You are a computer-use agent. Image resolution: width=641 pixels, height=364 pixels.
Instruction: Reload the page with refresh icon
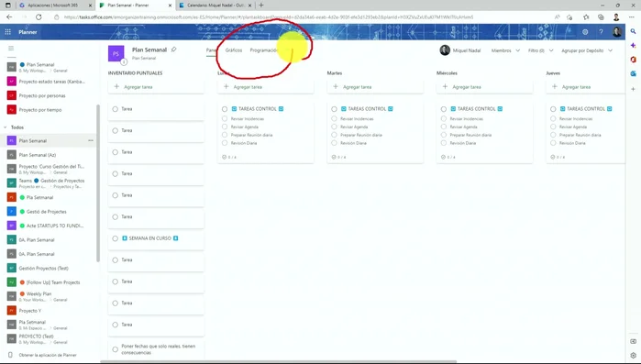click(x=39, y=17)
